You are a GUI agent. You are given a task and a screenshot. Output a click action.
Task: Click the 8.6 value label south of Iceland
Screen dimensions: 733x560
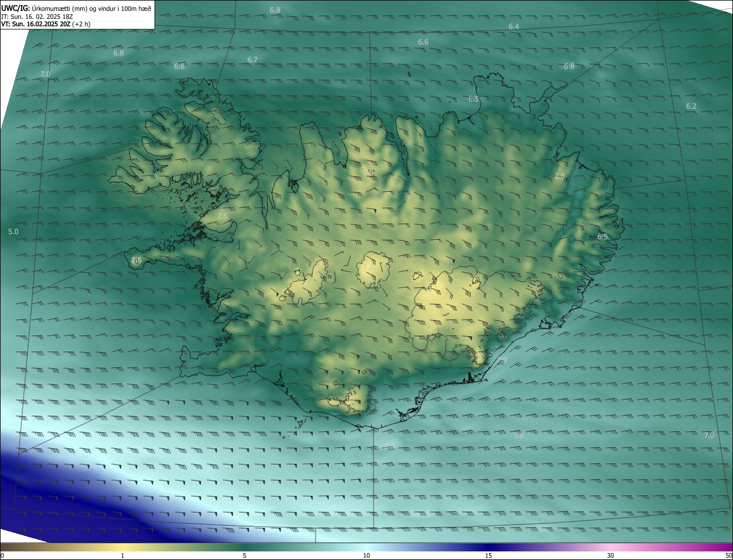coord(389,446)
